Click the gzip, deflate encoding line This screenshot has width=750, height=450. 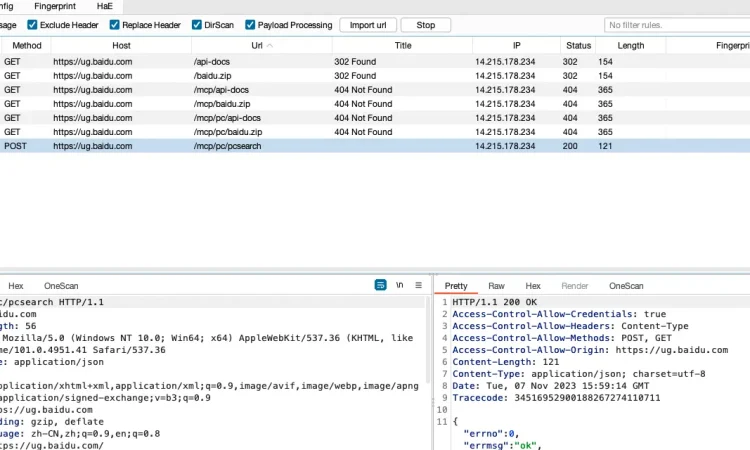[52, 422]
